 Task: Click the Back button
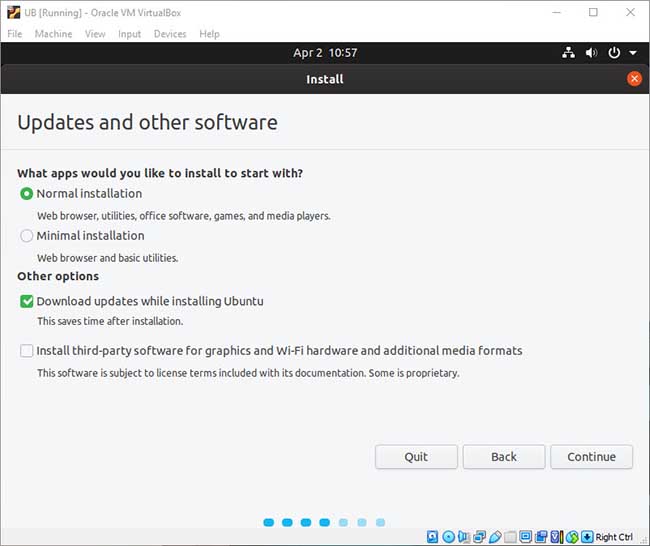pos(504,457)
